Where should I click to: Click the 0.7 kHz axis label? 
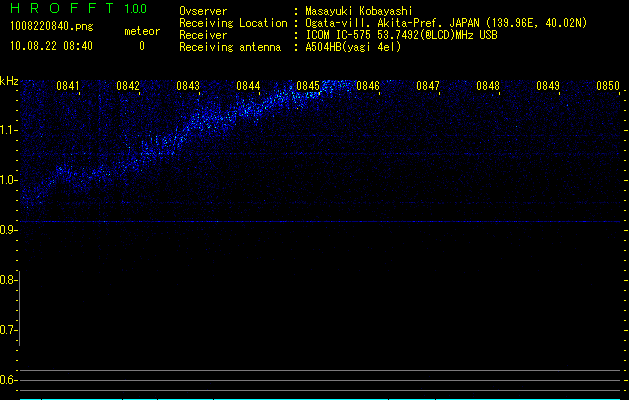pos(8,330)
